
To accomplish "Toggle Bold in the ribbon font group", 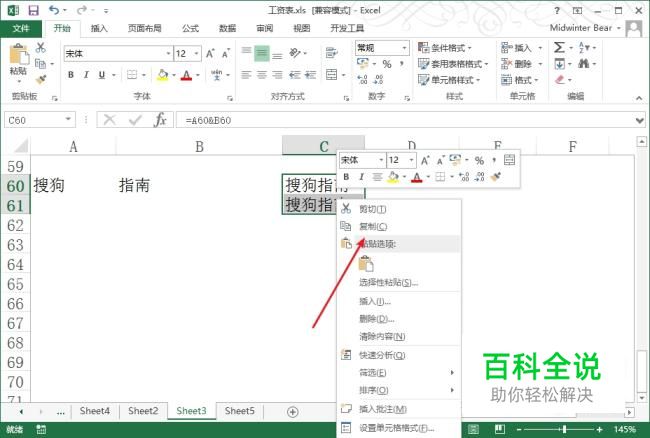I will (x=71, y=75).
